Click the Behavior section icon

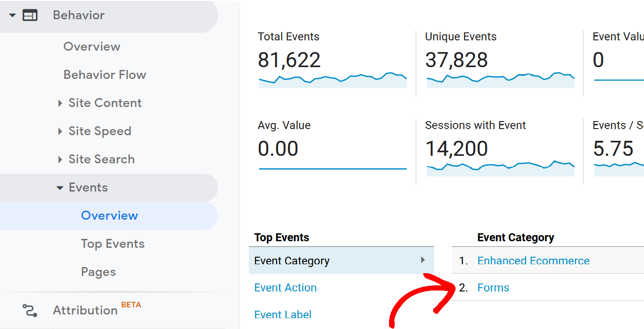click(30, 15)
